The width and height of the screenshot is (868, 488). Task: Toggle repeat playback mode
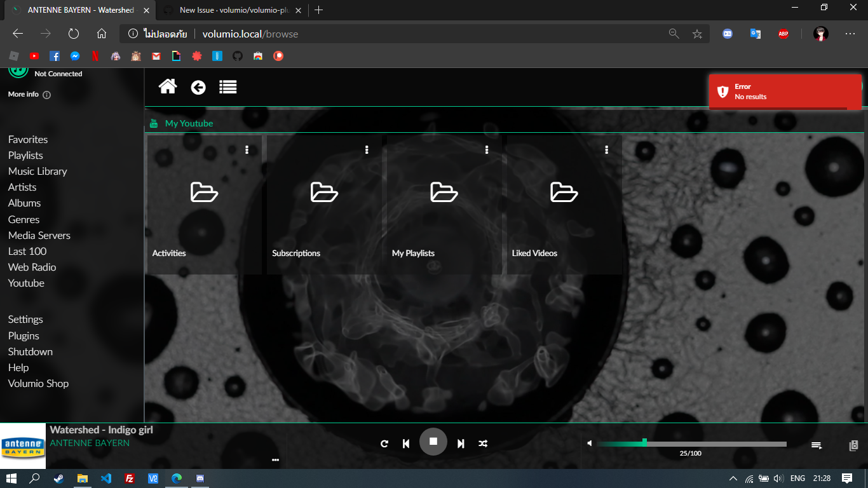(384, 443)
